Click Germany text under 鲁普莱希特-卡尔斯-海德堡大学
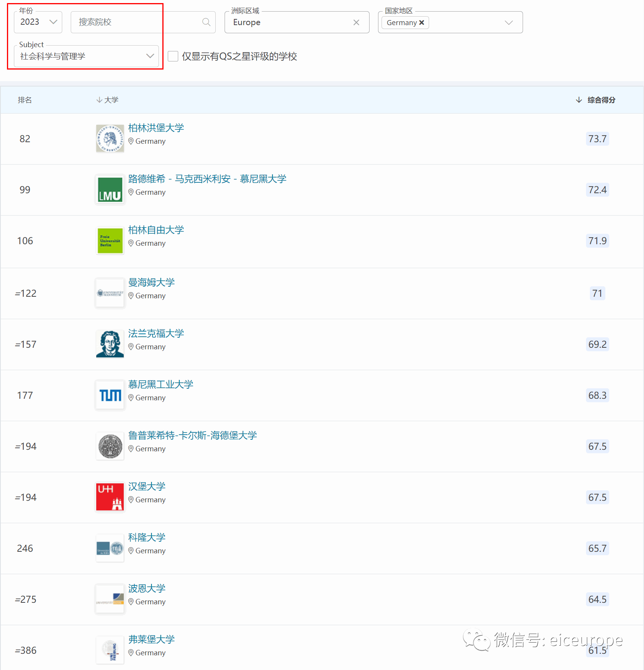The width and height of the screenshot is (644, 670). tap(150, 449)
